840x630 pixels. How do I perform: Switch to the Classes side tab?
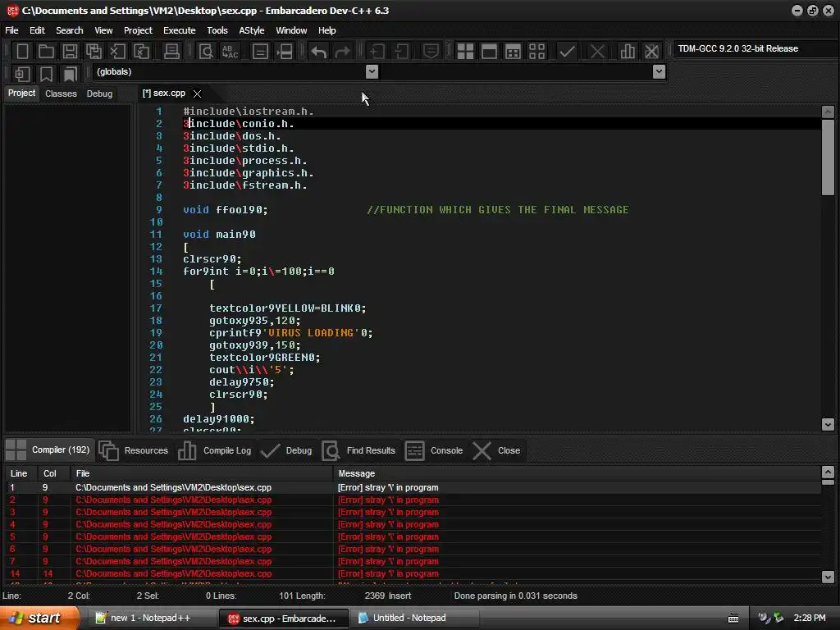click(x=61, y=94)
